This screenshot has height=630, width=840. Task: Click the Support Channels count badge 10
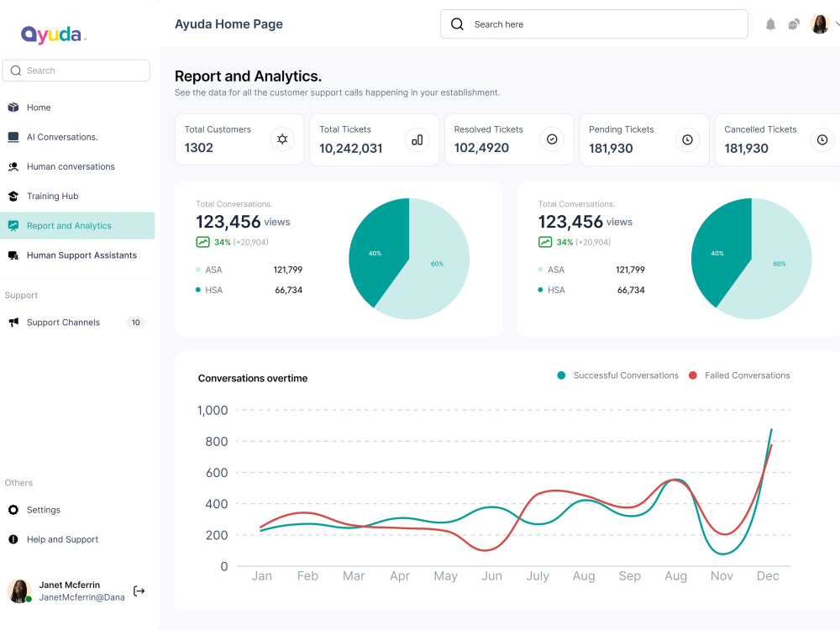tap(135, 322)
